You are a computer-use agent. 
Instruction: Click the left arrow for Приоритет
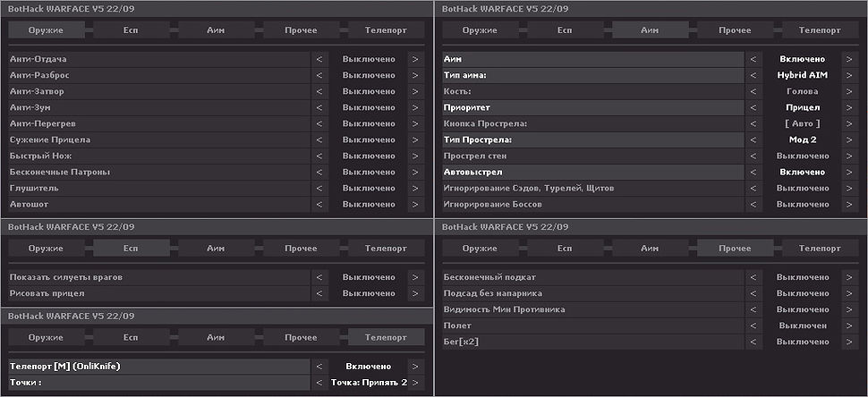[753, 107]
